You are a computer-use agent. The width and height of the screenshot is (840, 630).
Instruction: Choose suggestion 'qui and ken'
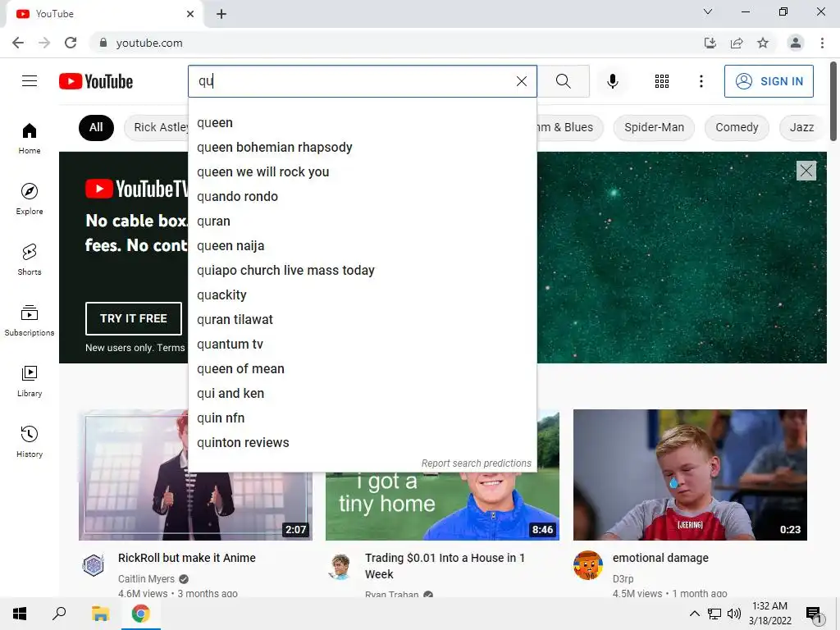[362, 394]
